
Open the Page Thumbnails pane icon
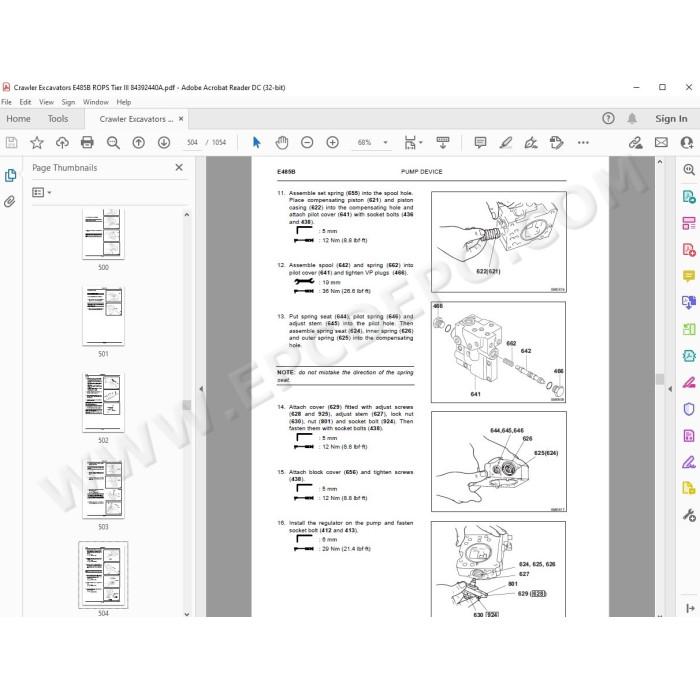(10, 175)
